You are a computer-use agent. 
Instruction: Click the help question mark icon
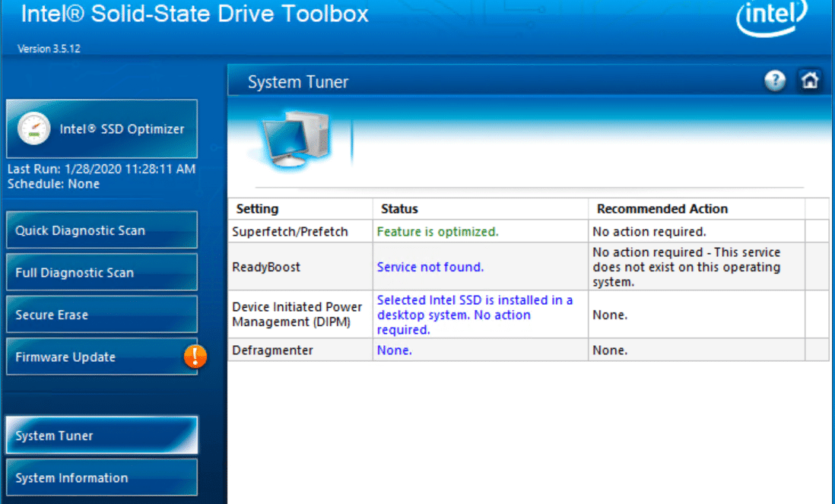[x=775, y=81]
